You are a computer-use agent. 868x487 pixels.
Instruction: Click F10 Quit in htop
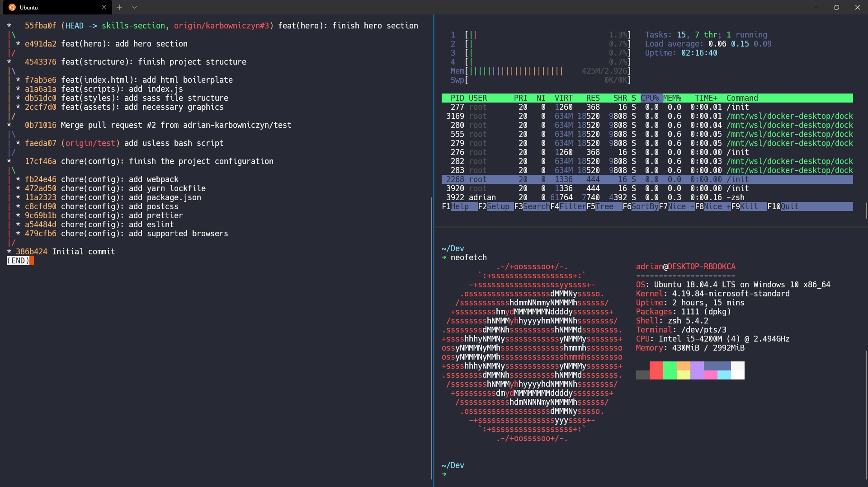point(783,206)
